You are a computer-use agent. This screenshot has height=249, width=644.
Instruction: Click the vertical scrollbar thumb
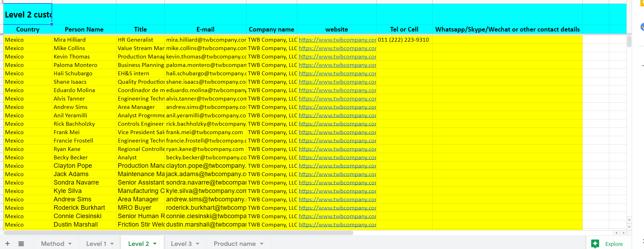(x=629, y=41)
